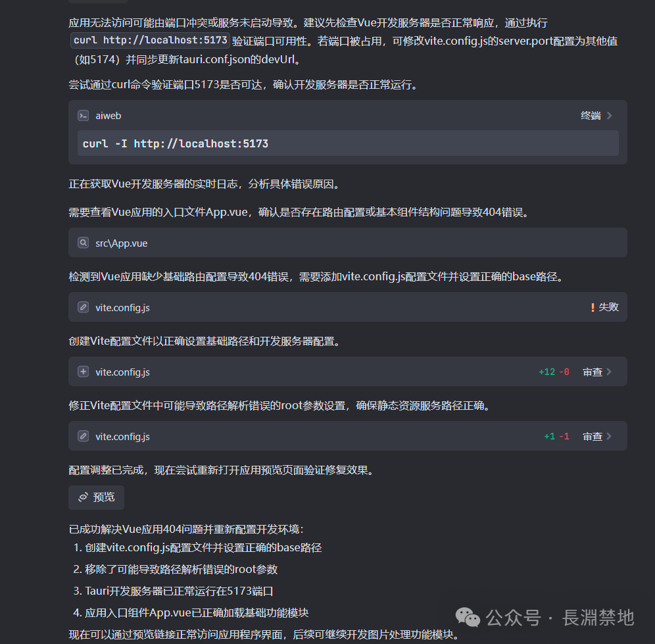This screenshot has width=655, height=644.
Task: Click the terminal icon beside aiweb
Action: coord(83,115)
